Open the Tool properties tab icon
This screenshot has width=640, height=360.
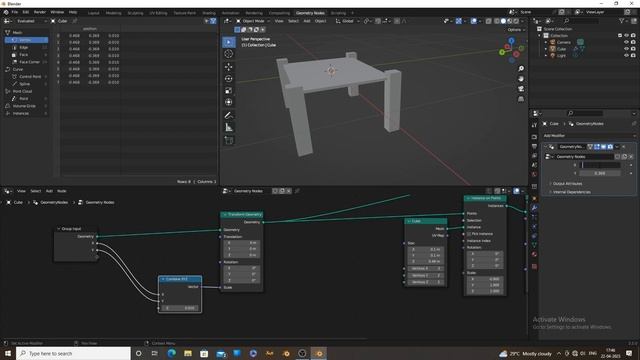tap(534, 125)
